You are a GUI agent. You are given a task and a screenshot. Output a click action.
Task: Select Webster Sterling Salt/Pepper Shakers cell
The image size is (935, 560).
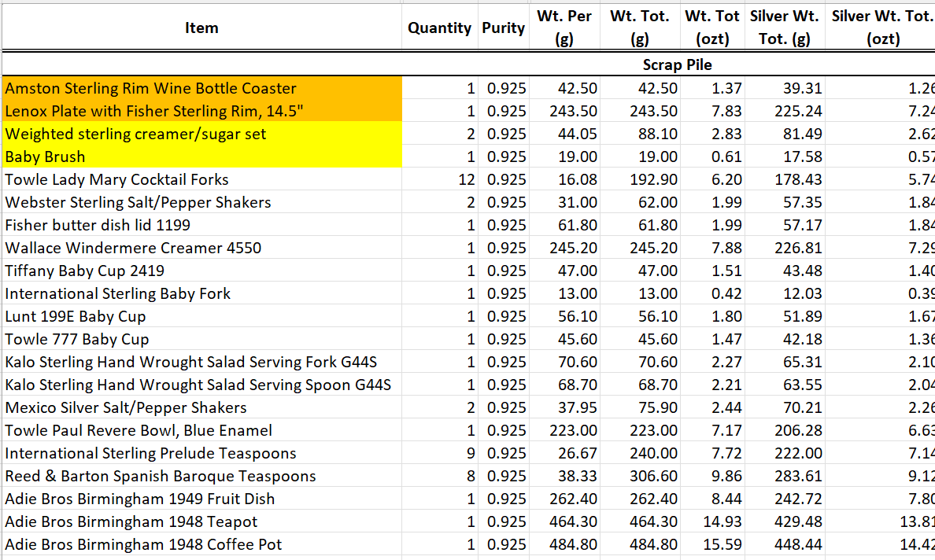[202, 202]
